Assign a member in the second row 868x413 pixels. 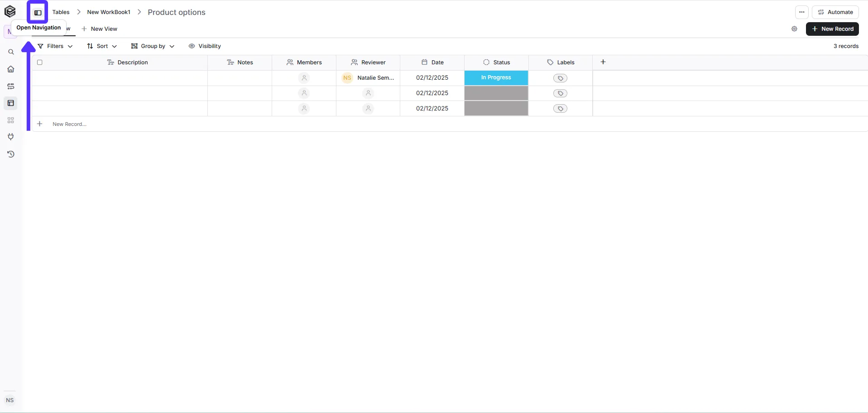point(304,93)
